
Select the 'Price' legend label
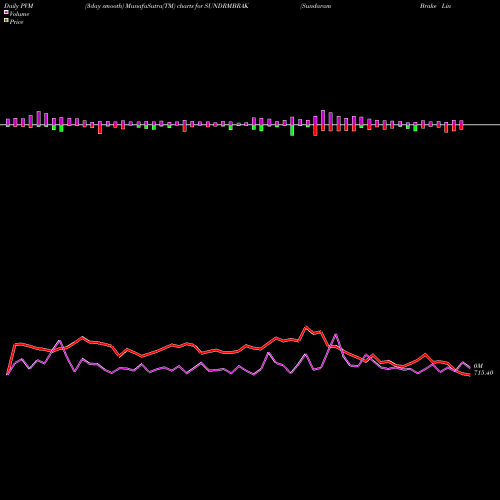(16, 22)
